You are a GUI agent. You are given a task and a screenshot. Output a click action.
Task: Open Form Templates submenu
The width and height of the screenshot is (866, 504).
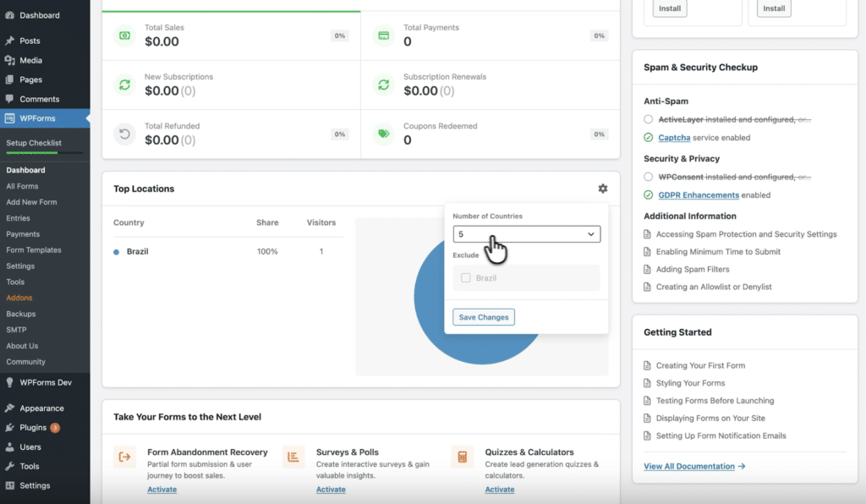pyautogui.click(x=34, y=250)
